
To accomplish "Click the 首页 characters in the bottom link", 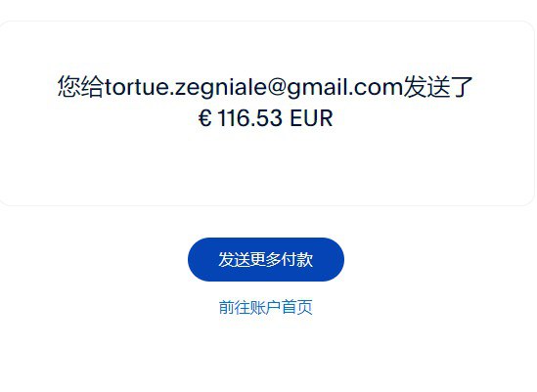I will pos(297,307).
